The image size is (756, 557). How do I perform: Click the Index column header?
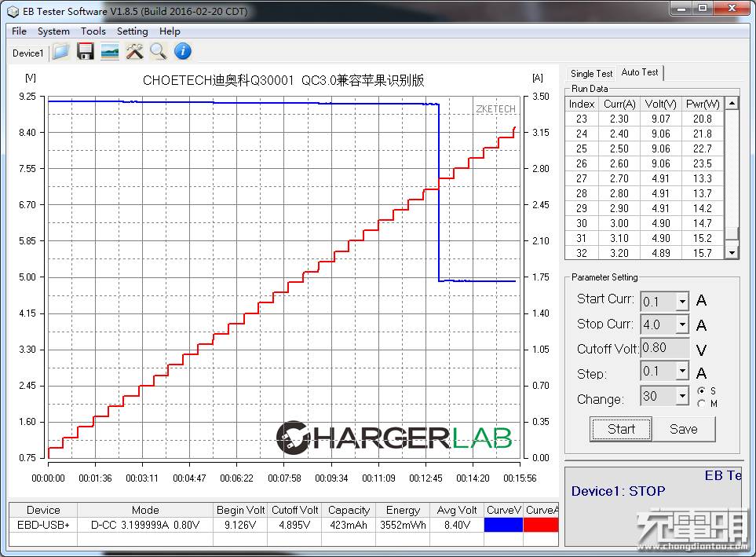tap(582, 104)
